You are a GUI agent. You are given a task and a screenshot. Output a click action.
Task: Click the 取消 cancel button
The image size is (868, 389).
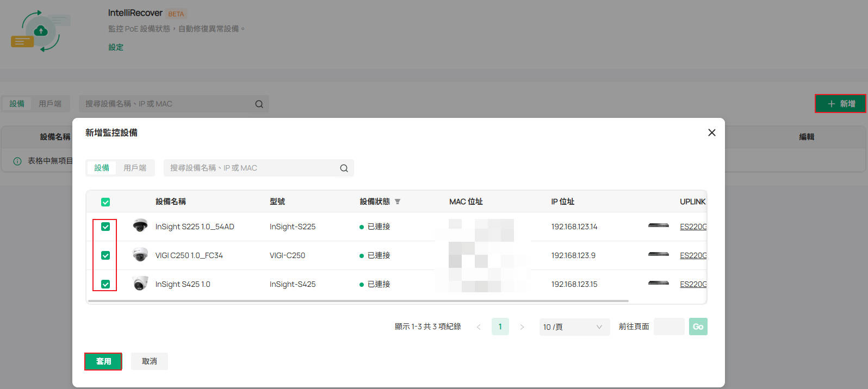(x=150, y=361)
